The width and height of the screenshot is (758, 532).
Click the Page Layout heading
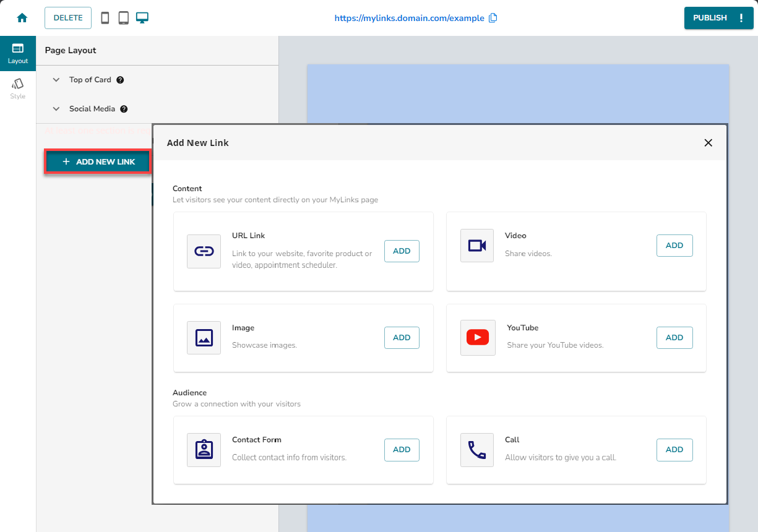click(x=71, y=51)
